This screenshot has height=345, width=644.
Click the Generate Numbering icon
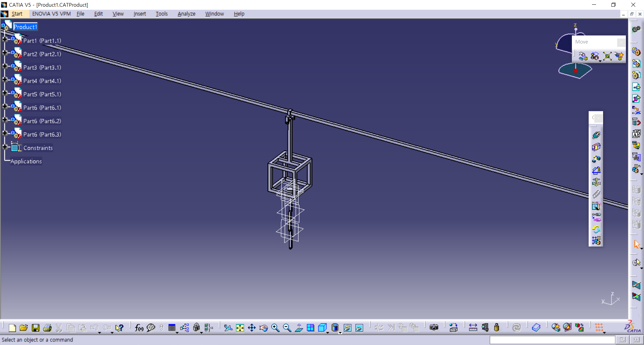click(x=636, y=134)
